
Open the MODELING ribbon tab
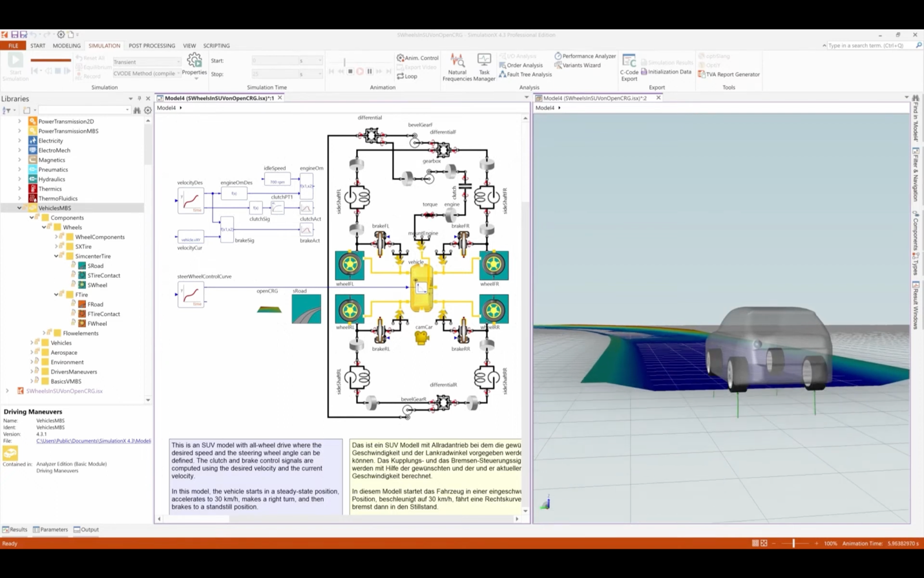point(67,46)
